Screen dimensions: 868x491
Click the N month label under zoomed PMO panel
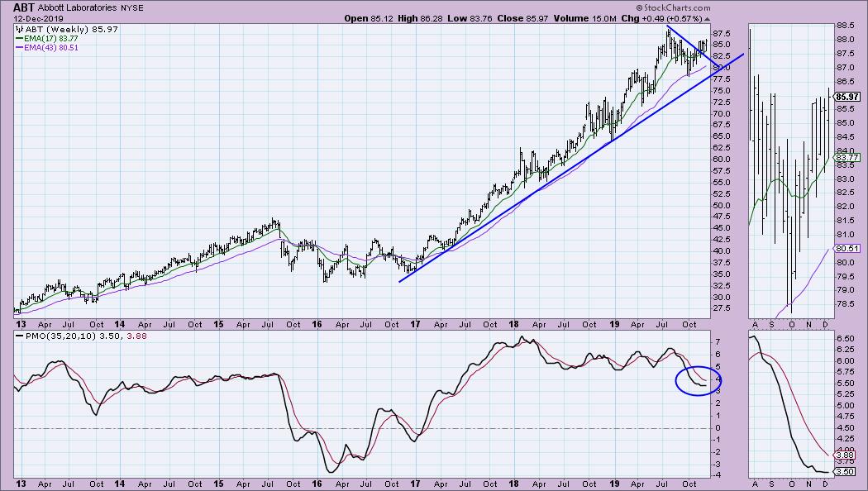pos(808,484)
